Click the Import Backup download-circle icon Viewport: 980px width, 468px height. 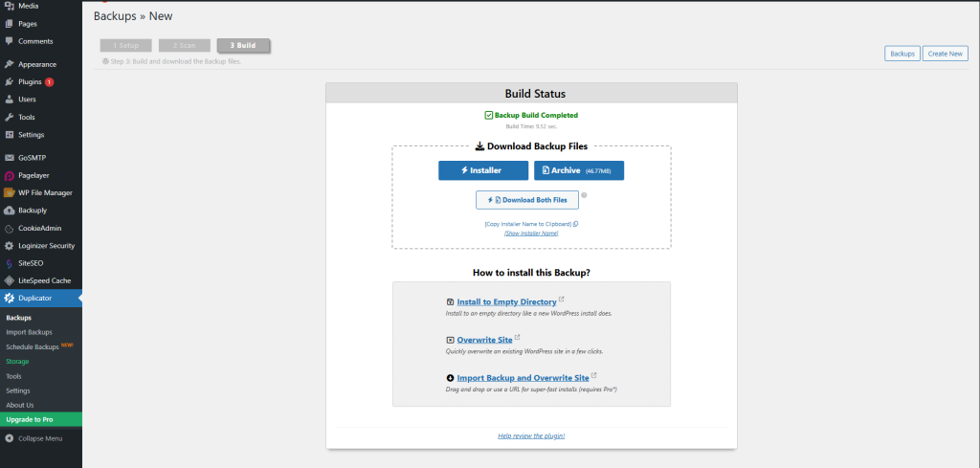(451, 378)
